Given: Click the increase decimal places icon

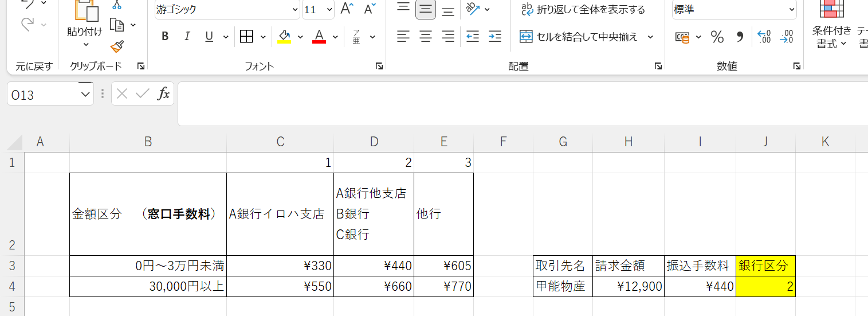Looking at the screenshot, I should pyautogui.click(x=764, y=37).
